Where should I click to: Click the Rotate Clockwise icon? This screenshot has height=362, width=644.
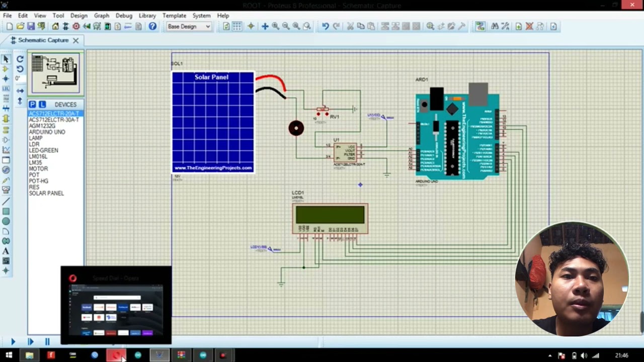[20, 59]
